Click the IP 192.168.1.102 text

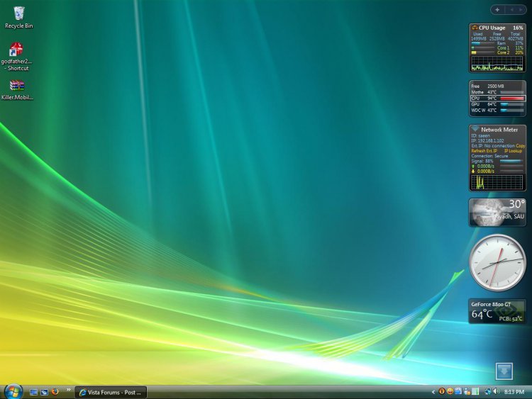[x=487, y=141]
